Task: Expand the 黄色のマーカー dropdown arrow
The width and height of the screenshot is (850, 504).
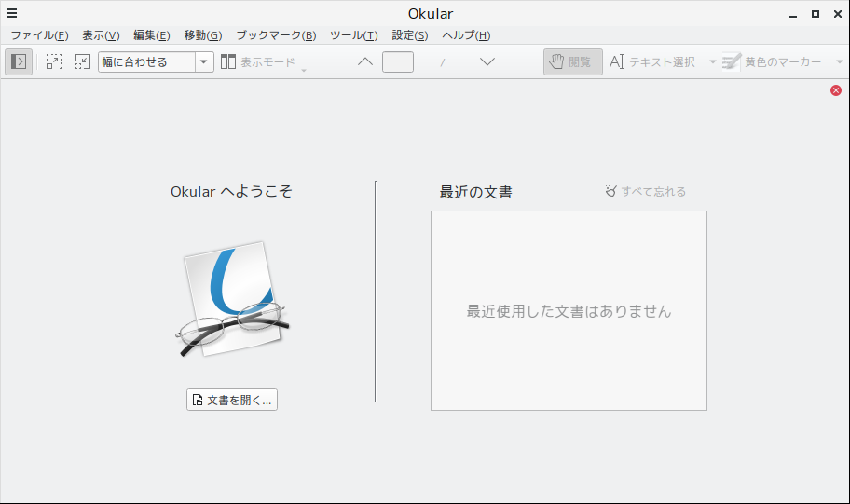Action: tap(839, 61)
